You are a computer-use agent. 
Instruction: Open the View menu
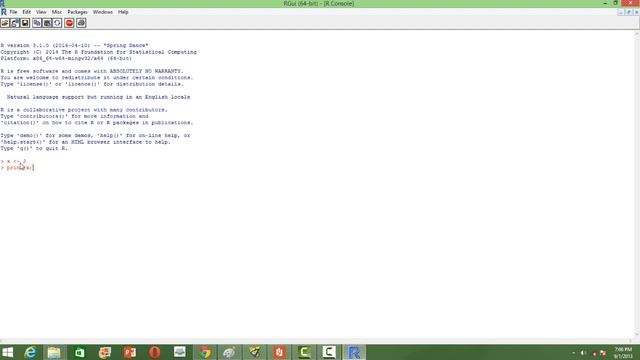pos(41,12)
